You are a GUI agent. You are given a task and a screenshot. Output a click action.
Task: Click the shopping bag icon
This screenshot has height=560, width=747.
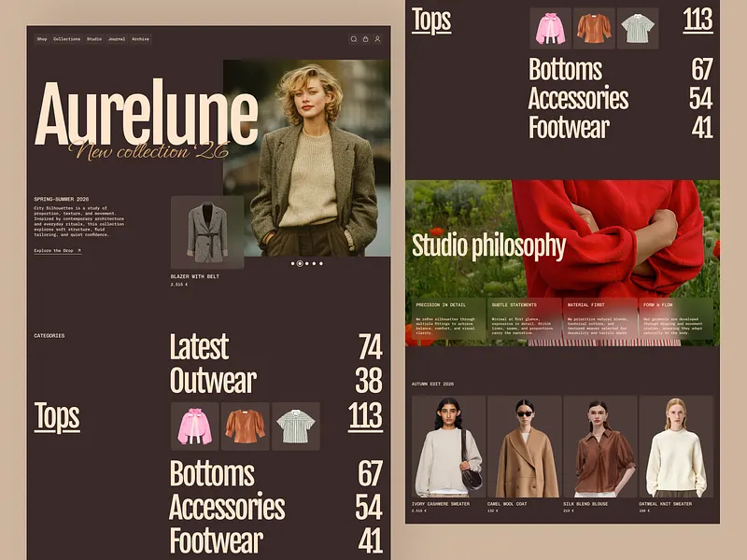pyautogui.click(x=365, y=38)
